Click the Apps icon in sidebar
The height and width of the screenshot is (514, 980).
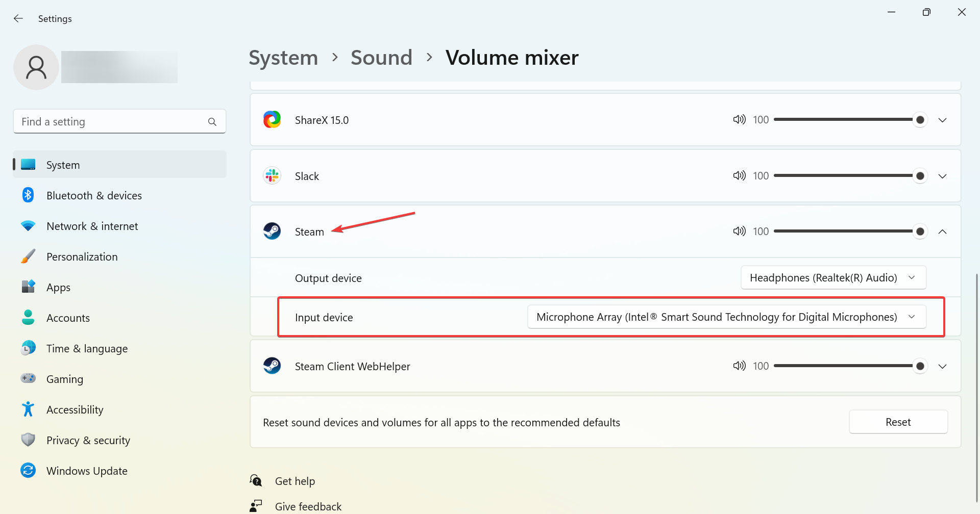point(28,287)
